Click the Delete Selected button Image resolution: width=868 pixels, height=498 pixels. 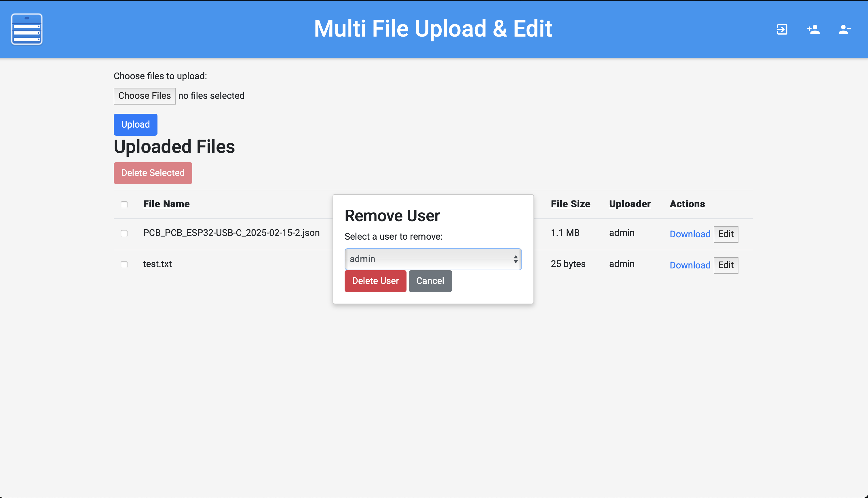click(153, 173)
